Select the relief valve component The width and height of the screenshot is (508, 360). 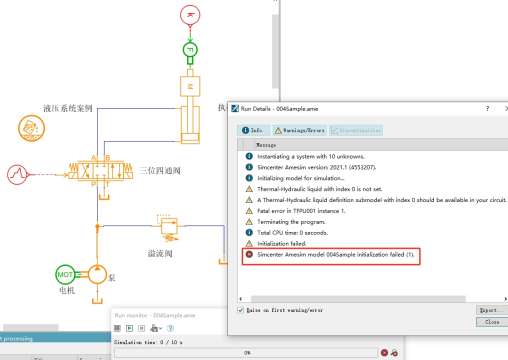click(x=169, y=227)
